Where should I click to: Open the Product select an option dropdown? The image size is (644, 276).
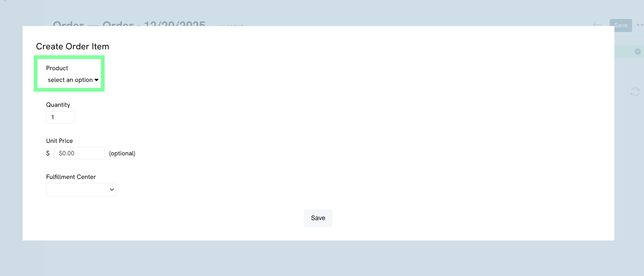point(70,80)
